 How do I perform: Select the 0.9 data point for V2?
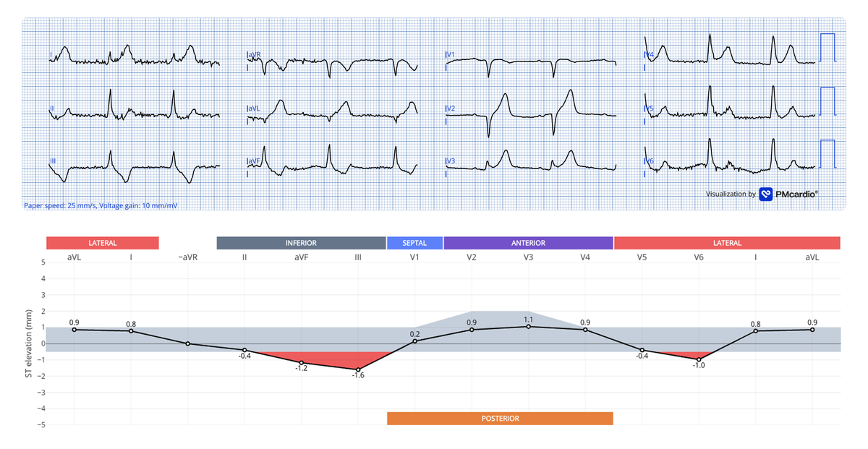pos(472,330)
